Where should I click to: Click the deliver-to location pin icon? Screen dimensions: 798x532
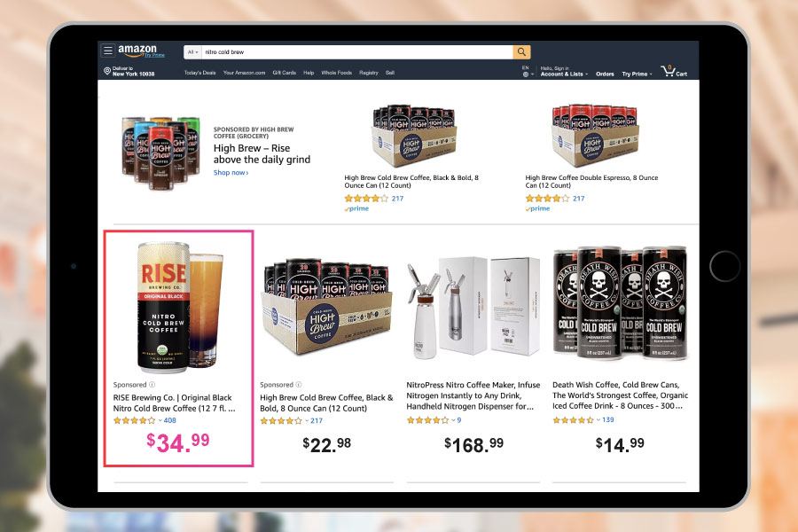coord(107,71)
